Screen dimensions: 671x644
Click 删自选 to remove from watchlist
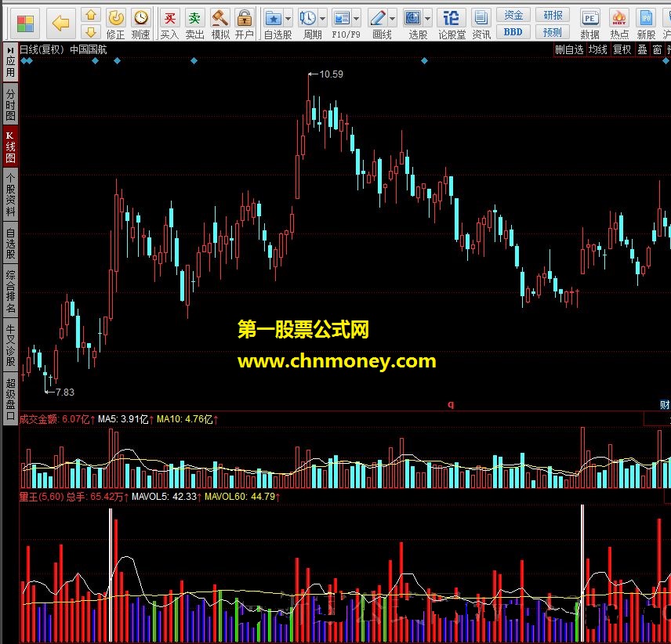(x=569, y=49)
